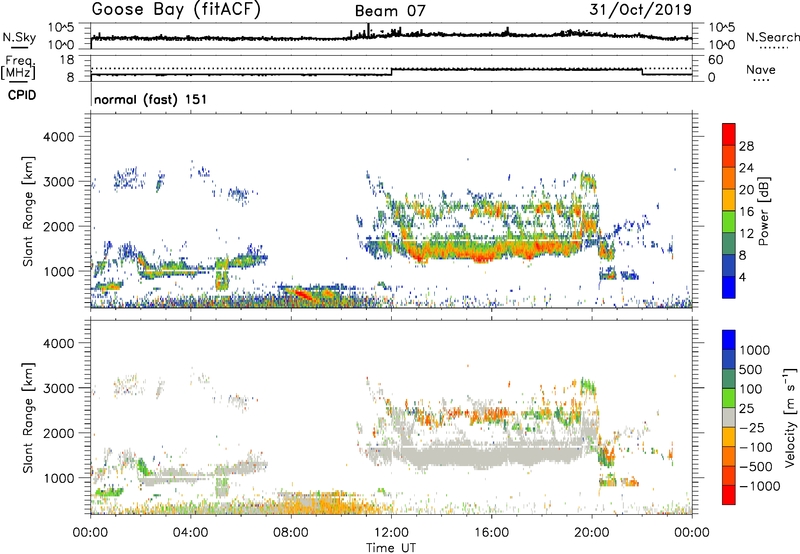Click the 'N.Sky' legend label
Screen dimensions: 800x554
pyautogui.click(x=19, y=37)
